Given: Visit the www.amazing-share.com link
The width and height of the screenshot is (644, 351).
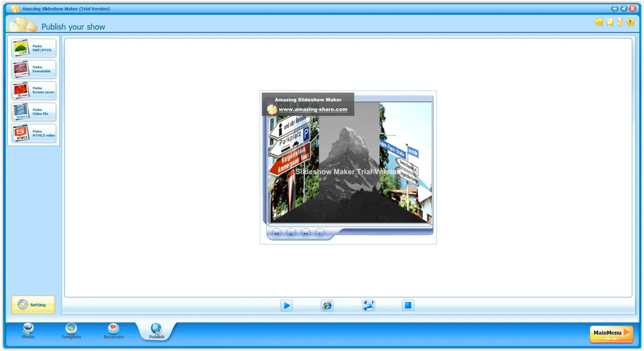Looking at the screenshot, I should [313, 110].
